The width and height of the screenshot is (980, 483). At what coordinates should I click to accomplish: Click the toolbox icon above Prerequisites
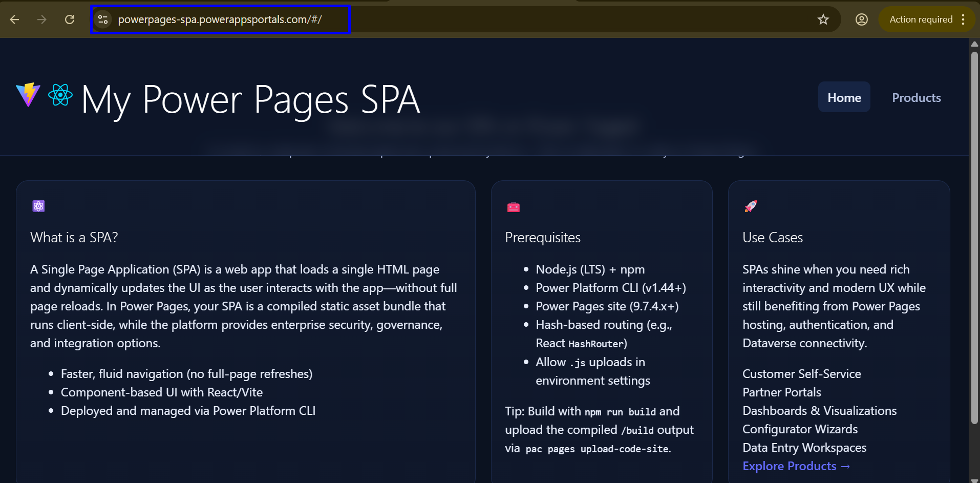click(x=513, y=207)
